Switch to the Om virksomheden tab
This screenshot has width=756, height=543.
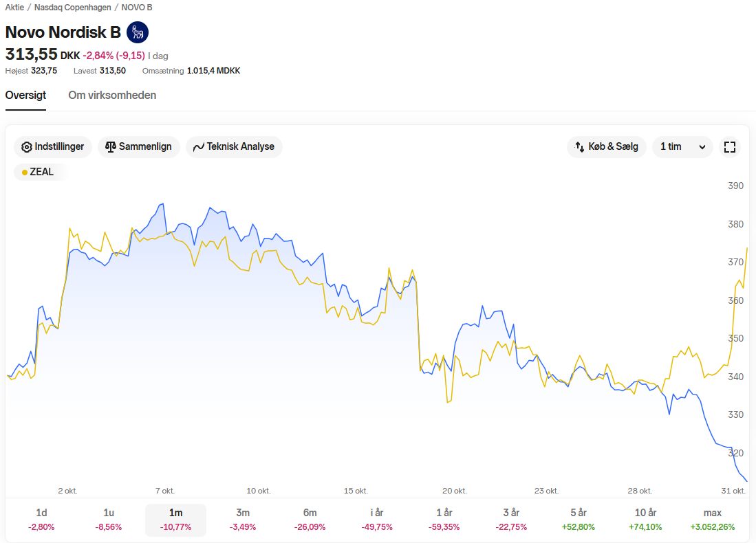click(112, 96)
